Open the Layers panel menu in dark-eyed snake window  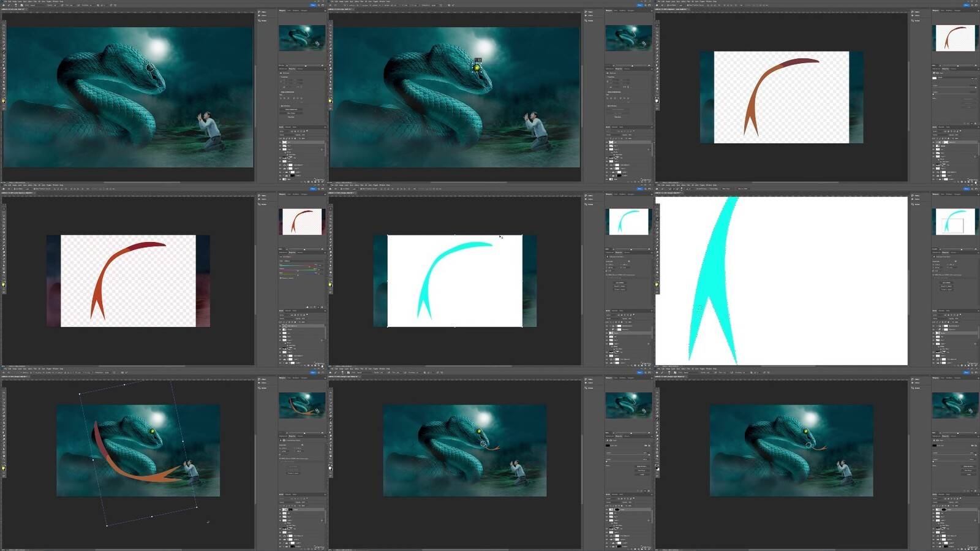(x=324, y=127)
